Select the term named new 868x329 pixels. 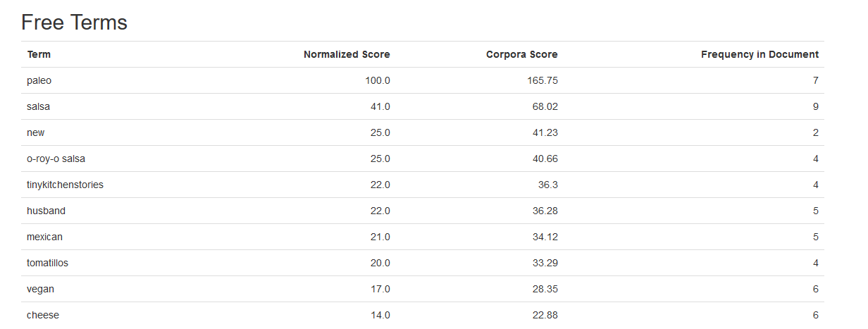coord(35,132)
